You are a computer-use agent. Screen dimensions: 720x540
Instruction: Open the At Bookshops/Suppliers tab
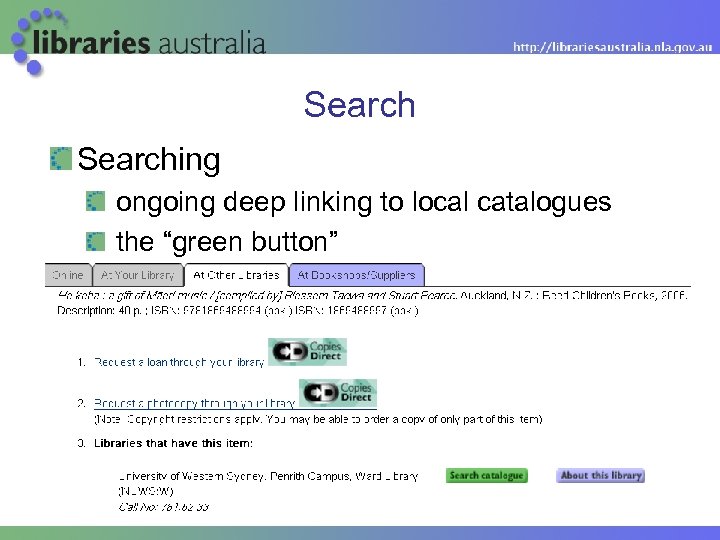(x=356, y=275)
